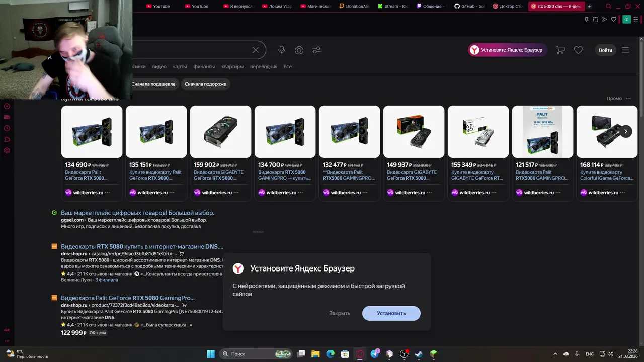Open Telegram from the taskbar
The image size is (644, 362).
[x=375, y=354]
